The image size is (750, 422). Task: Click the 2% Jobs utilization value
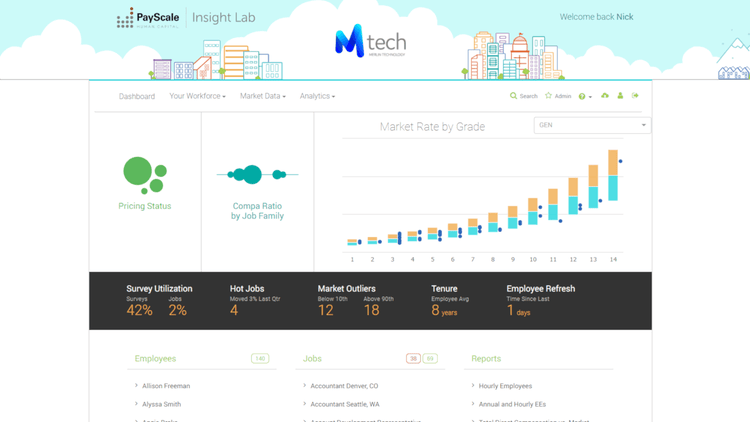(x=177, y=311)
